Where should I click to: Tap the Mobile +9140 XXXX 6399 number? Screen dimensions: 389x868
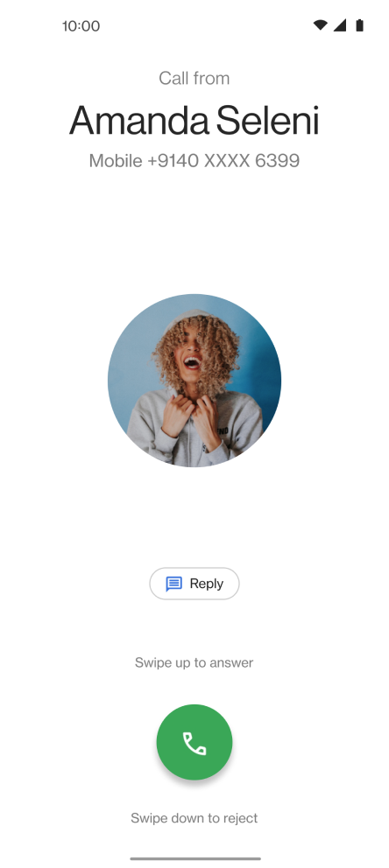(x=194, y=160)
